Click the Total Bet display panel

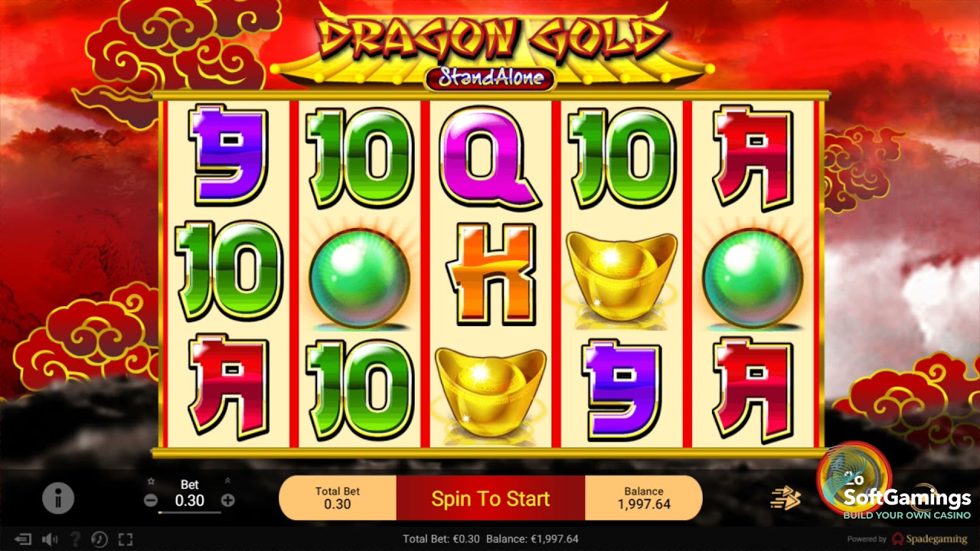click(338, 498)
